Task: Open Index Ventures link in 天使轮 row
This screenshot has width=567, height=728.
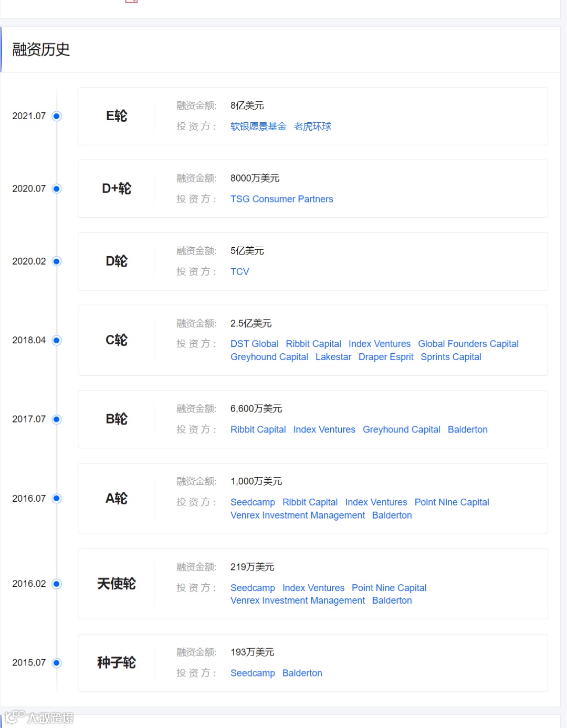Action: pyautogui.click(x=313, y=588)
